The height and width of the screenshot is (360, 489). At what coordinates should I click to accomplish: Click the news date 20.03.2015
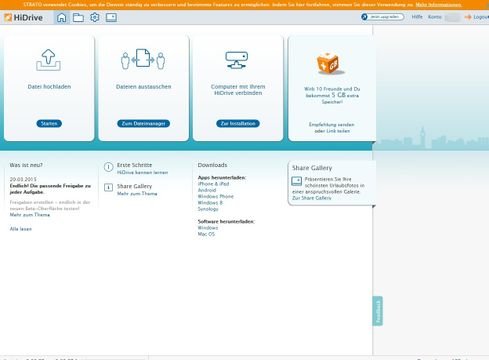click(x=23, y=179)
